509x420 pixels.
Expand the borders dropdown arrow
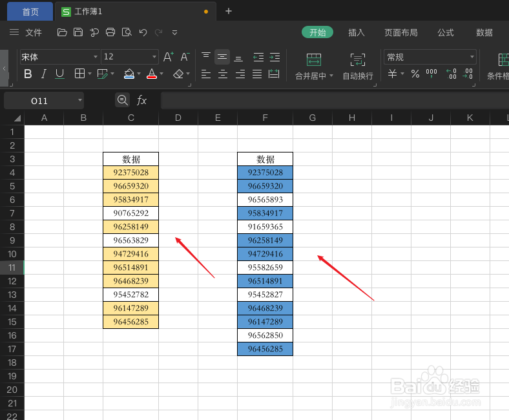90,74
